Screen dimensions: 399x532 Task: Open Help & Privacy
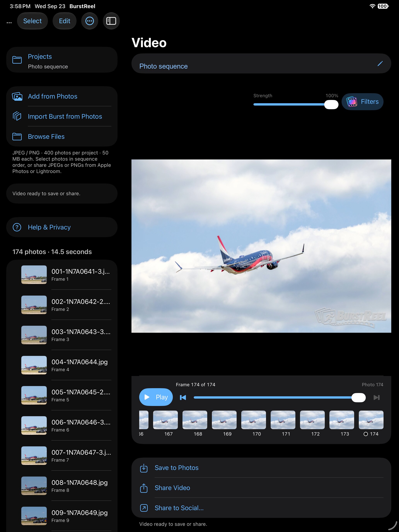pos(62,227)
